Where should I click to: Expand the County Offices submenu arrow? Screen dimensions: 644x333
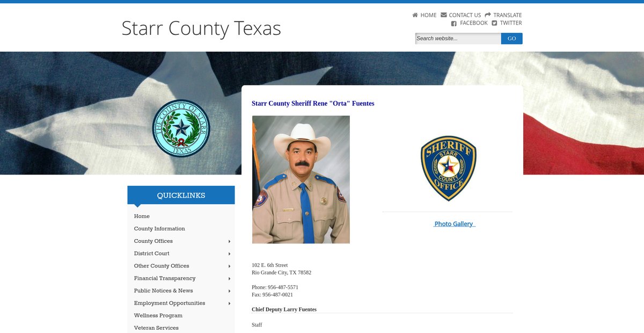point(230,242)
